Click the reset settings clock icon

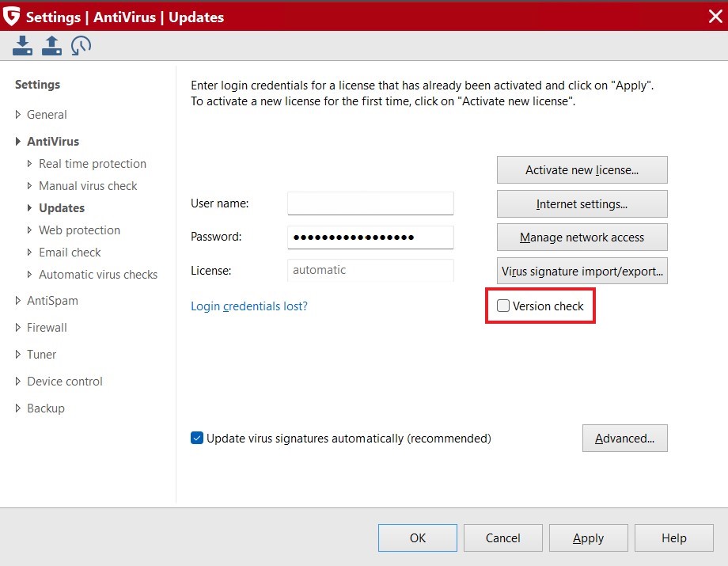click(81, 46)
